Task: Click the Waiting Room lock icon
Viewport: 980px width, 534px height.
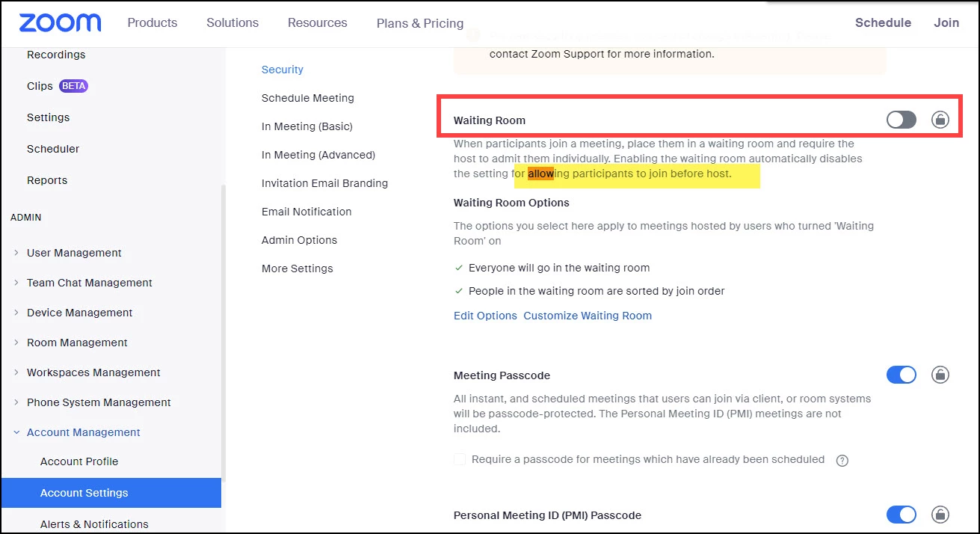Action: pyautogui.click(x=940, y=120)
